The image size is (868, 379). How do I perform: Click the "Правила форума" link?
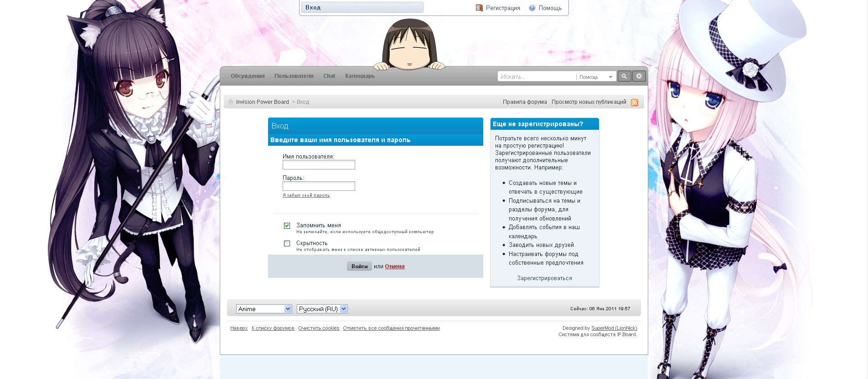click(525, 102)
